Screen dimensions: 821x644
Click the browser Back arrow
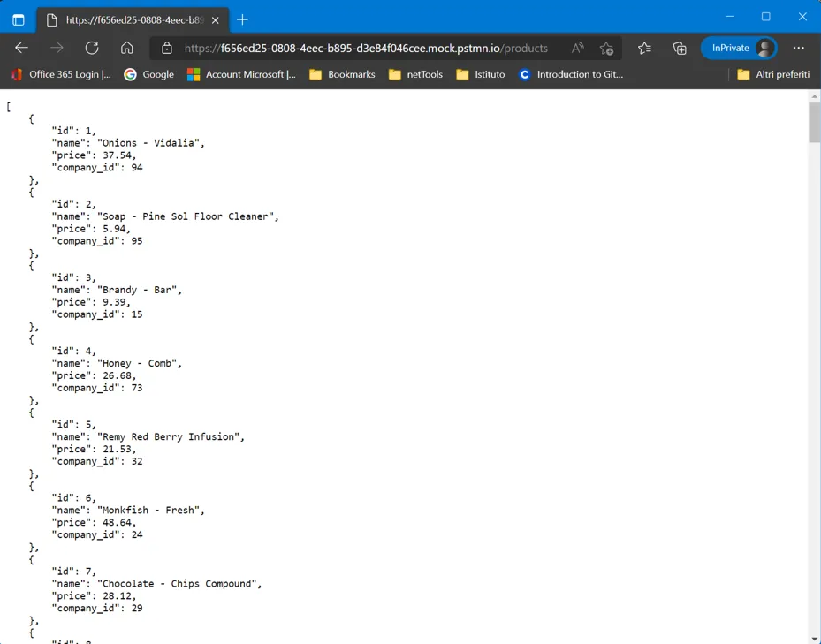tap(21, 49)
